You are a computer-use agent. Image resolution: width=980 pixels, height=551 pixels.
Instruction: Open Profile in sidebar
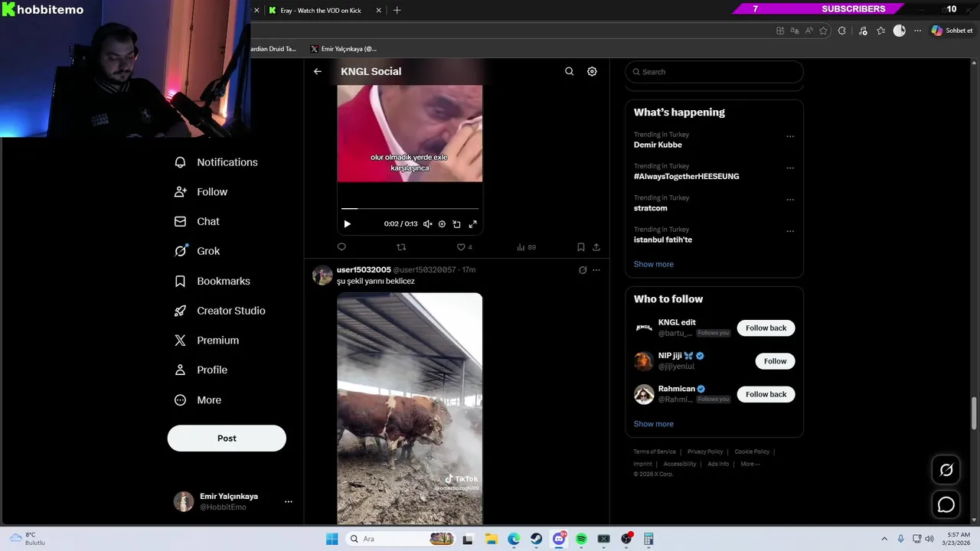[x=201, y=370]
